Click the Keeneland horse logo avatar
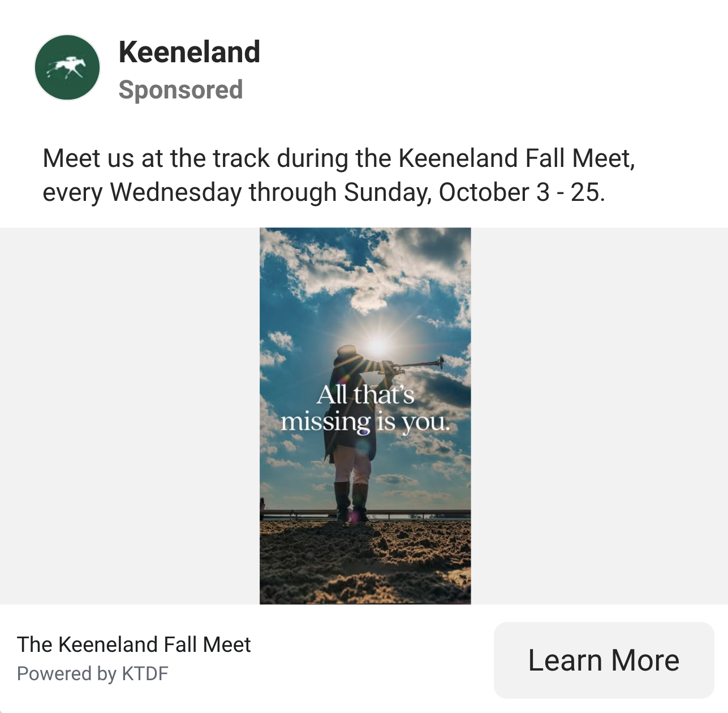 click(67, 67)
